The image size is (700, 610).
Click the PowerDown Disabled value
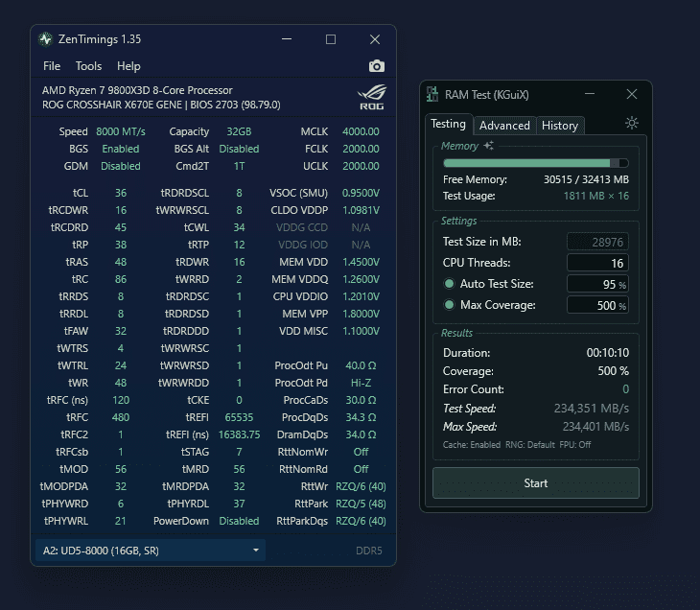tap(239, 521)
